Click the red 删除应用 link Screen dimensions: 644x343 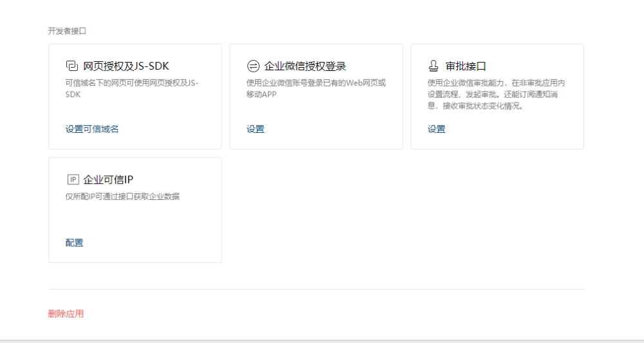click(66, 314)
